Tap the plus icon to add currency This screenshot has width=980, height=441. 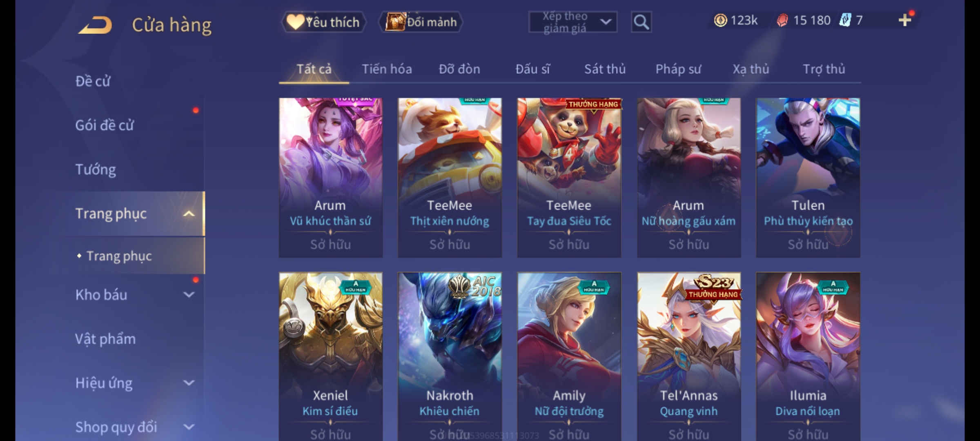coord(905,20)
